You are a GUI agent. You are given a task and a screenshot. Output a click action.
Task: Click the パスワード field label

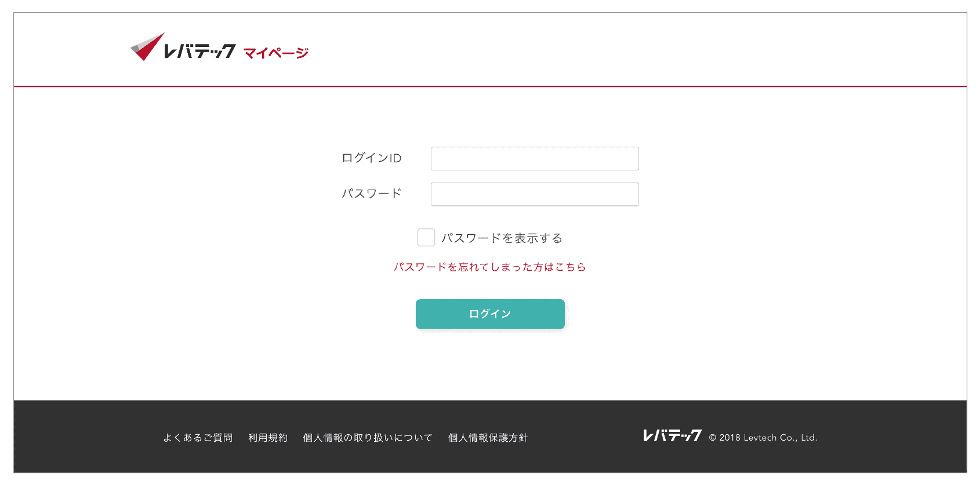pyautogui.click(x=372, y=194)
